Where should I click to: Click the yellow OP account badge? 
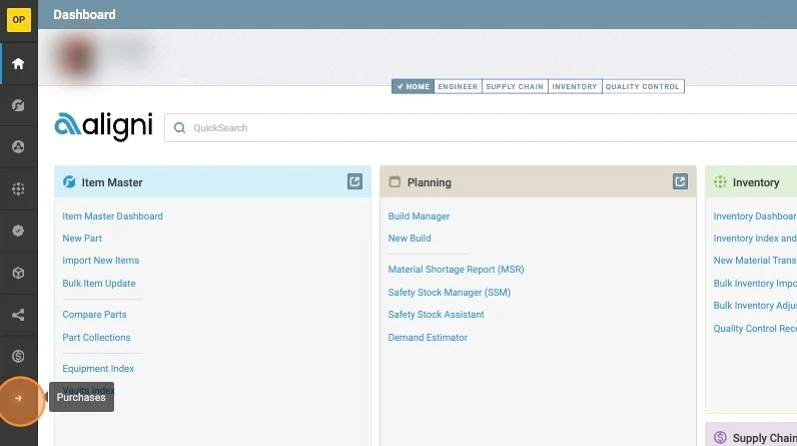click(x=18, y=19)
